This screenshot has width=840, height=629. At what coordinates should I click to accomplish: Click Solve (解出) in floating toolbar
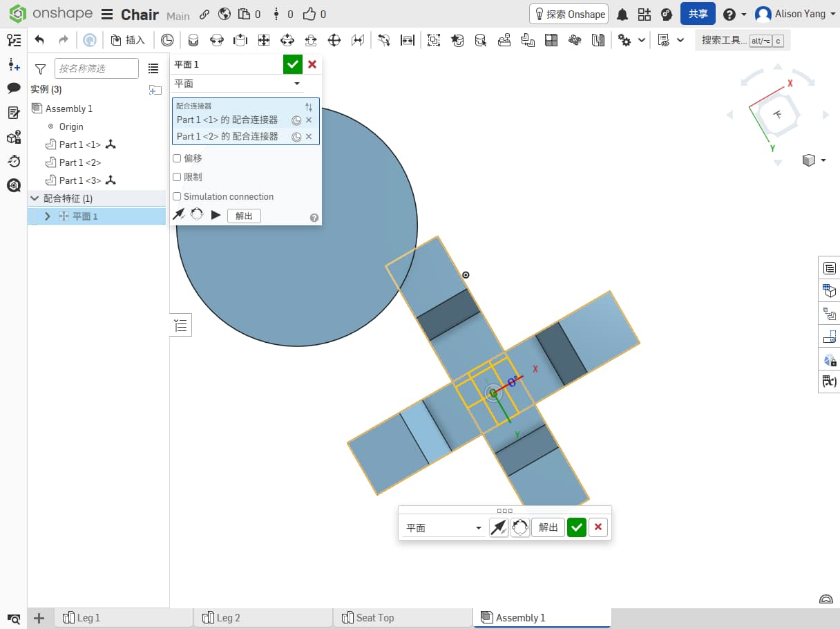[x=548, y=528]
